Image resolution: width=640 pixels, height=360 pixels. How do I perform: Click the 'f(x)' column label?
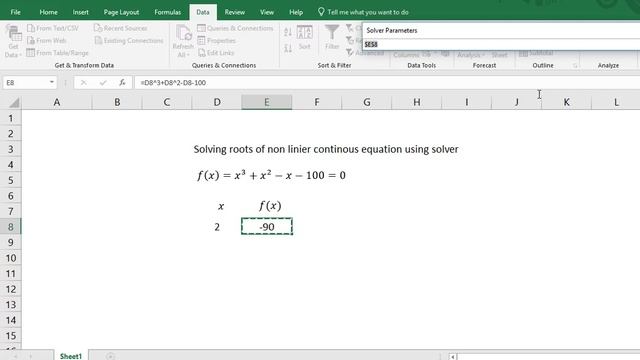coord(270,206)
